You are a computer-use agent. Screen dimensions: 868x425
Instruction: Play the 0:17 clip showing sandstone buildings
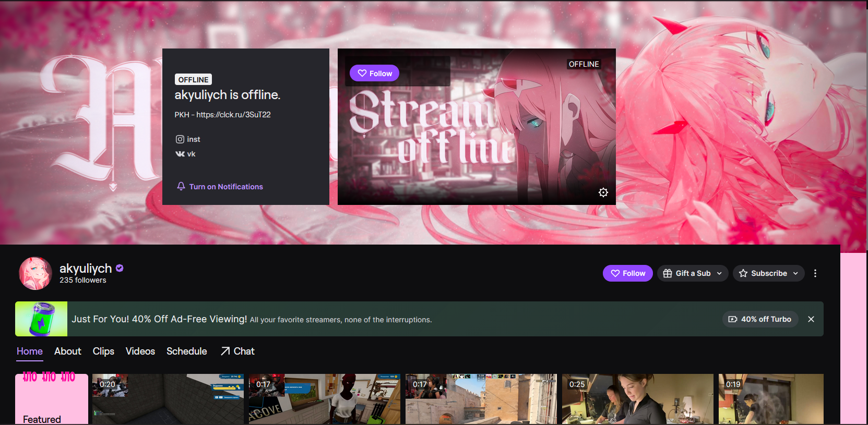pos(481,399)
